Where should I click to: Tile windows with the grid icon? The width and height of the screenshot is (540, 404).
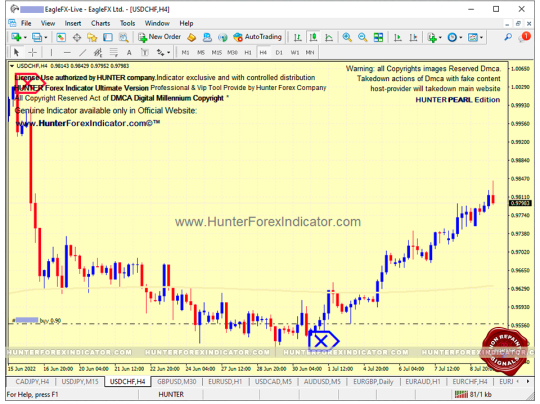378,37
